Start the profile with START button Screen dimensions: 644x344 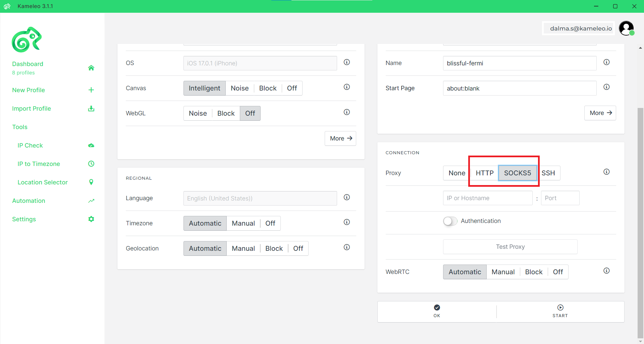[560, 311]
